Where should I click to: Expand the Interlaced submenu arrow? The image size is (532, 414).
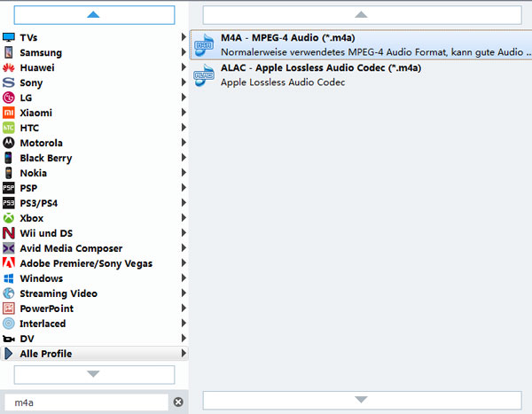click(x=184, y=323)
